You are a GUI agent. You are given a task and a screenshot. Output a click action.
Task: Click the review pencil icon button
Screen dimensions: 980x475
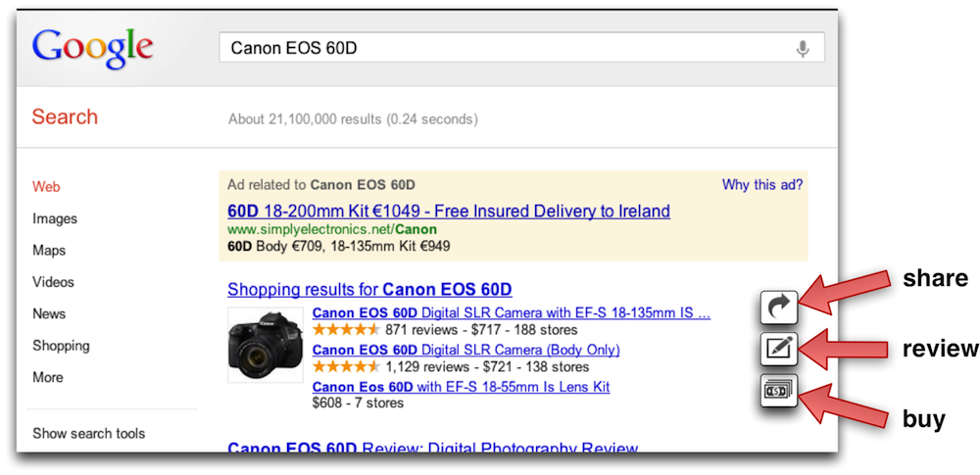click(779, 349)
